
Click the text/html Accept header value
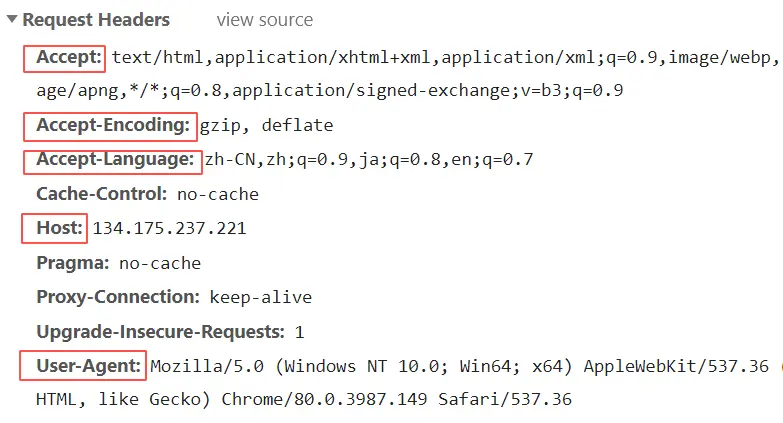tap(440, 57)
